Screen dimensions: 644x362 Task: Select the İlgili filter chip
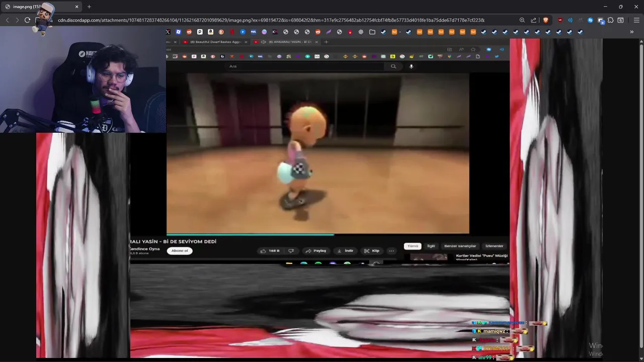(x=431, y=246)
